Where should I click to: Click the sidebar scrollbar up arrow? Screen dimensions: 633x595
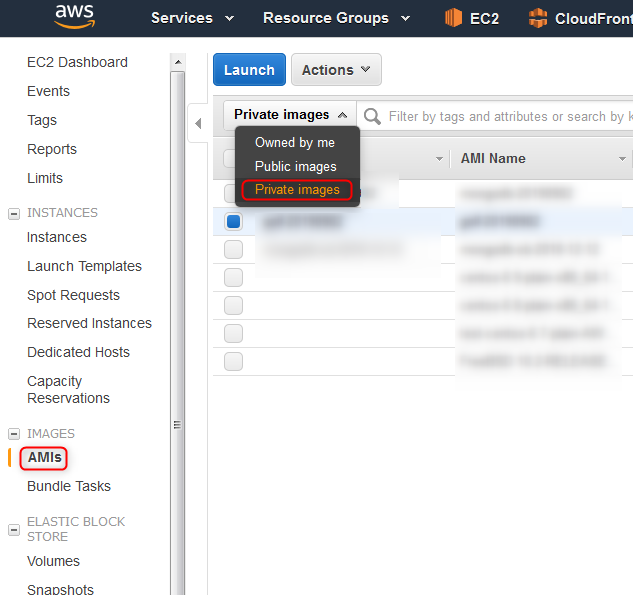pyautogui.click(x=178, y=62)
